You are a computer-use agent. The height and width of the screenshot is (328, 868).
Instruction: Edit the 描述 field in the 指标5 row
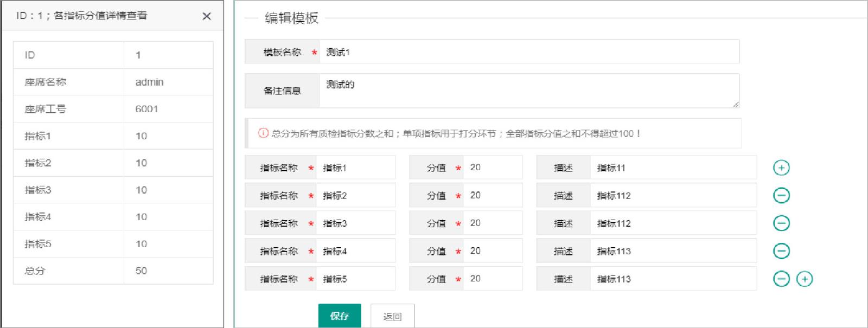[x=673, y=279]
